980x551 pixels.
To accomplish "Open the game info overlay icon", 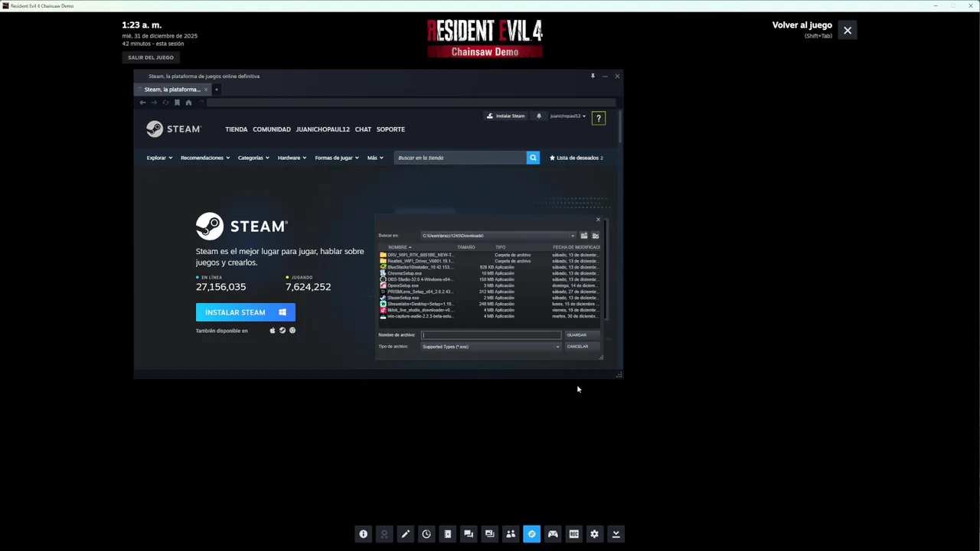I will pyautogui.click(x=364, y=534).
